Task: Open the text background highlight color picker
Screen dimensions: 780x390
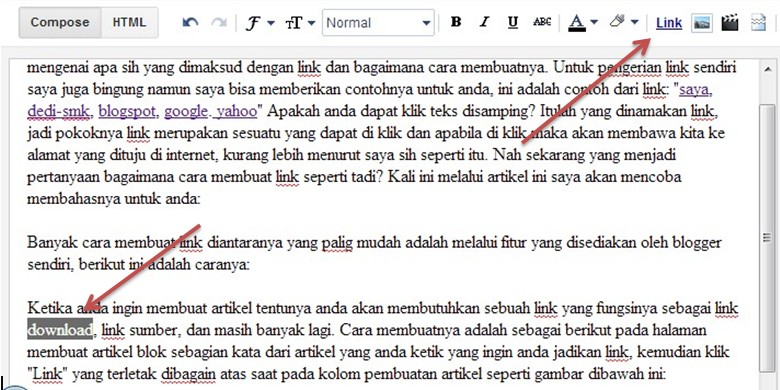Action: click(623, 22)
